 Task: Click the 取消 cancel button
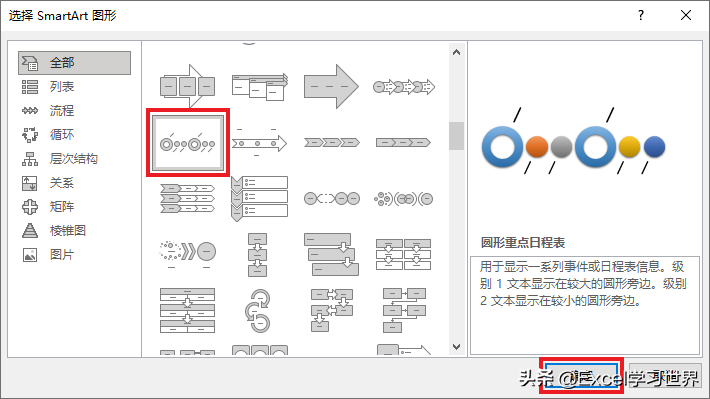click(665, 376)
